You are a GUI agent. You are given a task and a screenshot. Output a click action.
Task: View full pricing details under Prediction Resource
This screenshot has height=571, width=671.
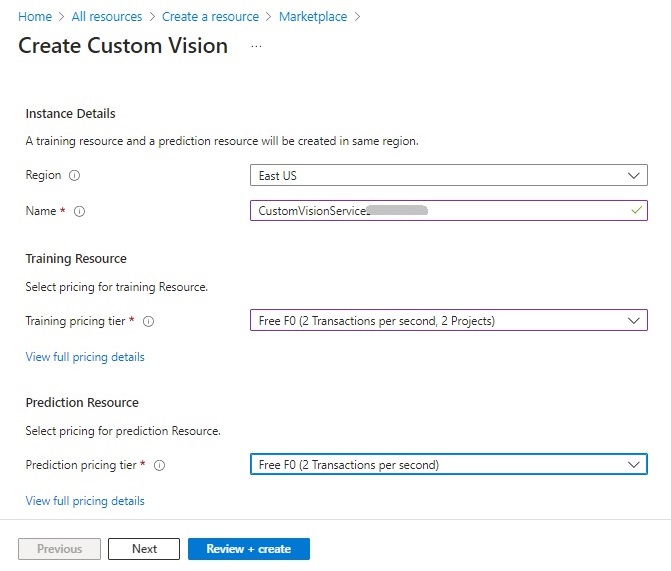85,501
